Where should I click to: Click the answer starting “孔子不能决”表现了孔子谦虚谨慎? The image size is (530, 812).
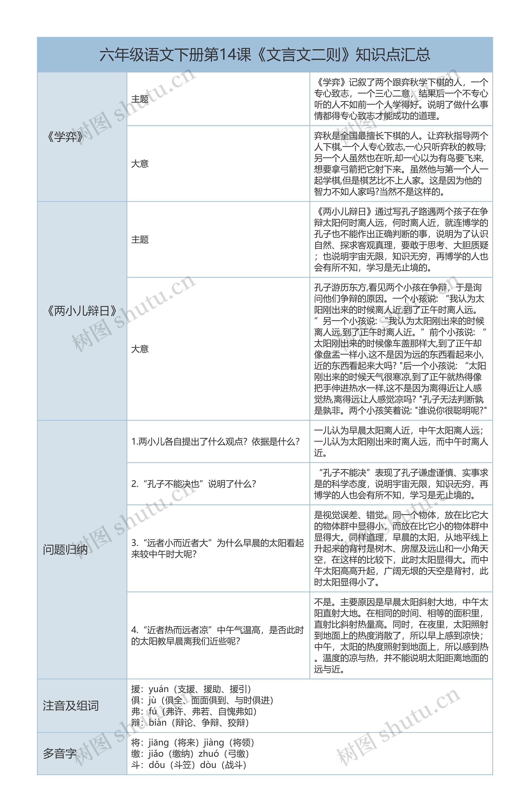pos(401,484)
